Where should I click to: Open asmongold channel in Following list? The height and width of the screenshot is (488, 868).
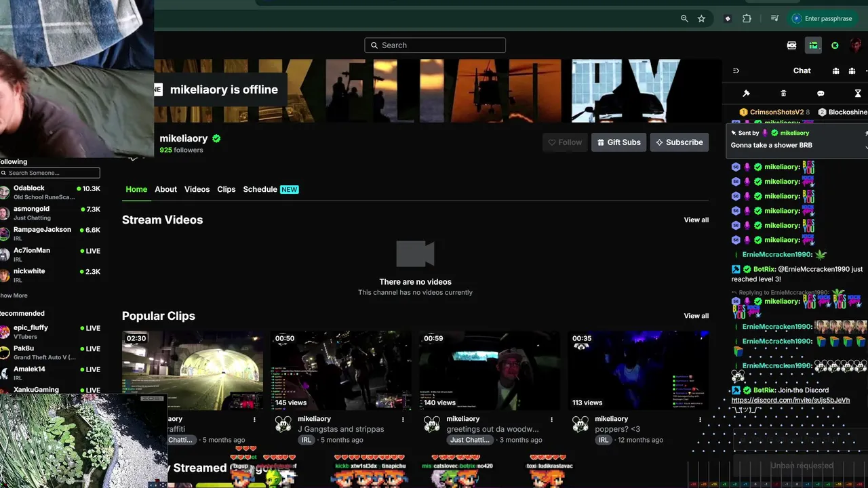point(50,213)
